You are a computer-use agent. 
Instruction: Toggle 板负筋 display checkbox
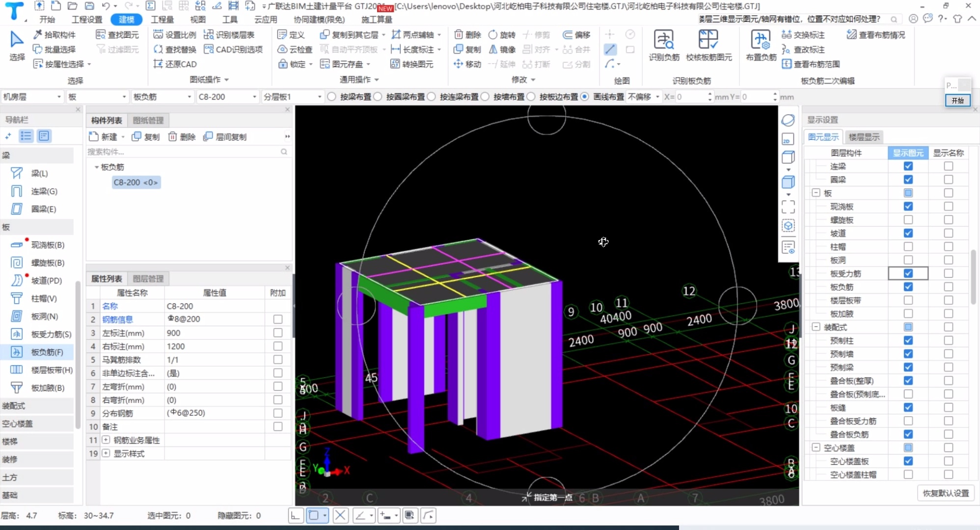pyautogui.click(x=908, y=287)
